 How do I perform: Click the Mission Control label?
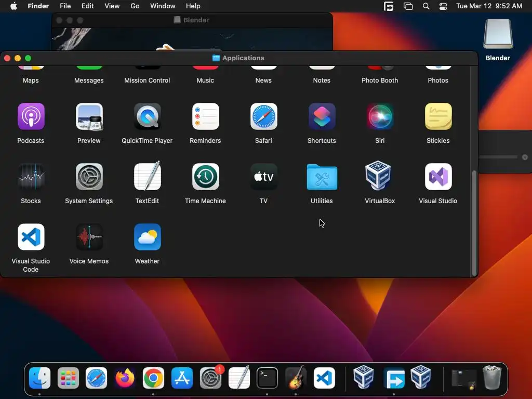[147, 81]
